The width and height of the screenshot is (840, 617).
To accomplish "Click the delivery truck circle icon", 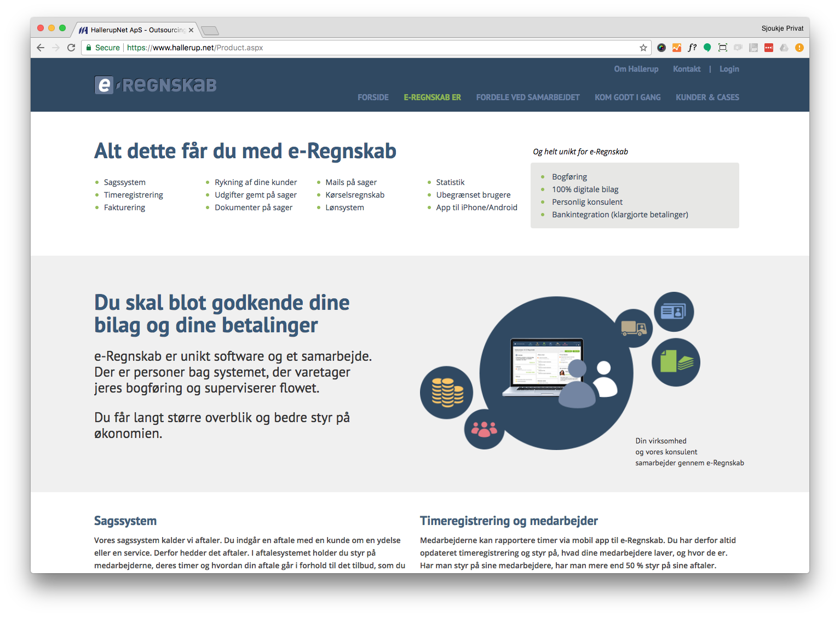I will point(634,328).
